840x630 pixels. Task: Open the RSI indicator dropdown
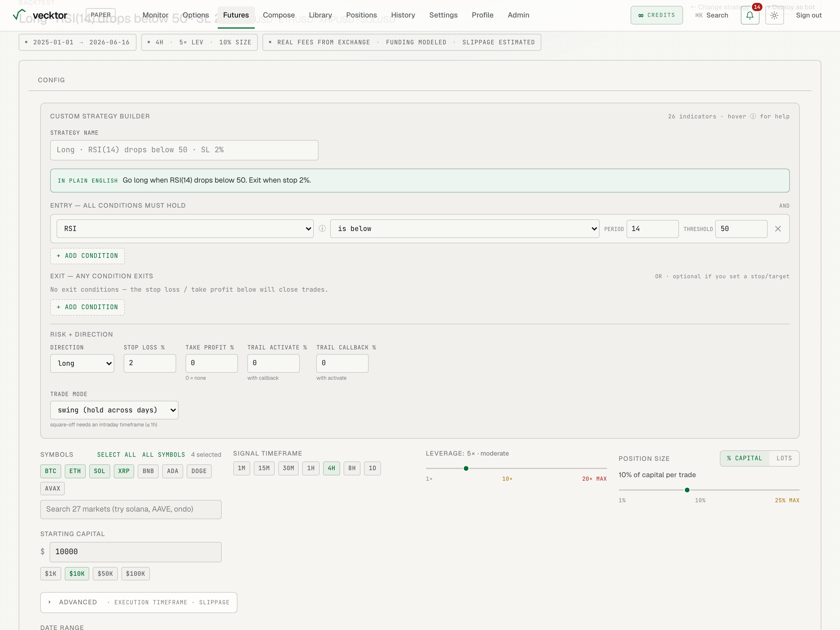coord(185,229)
